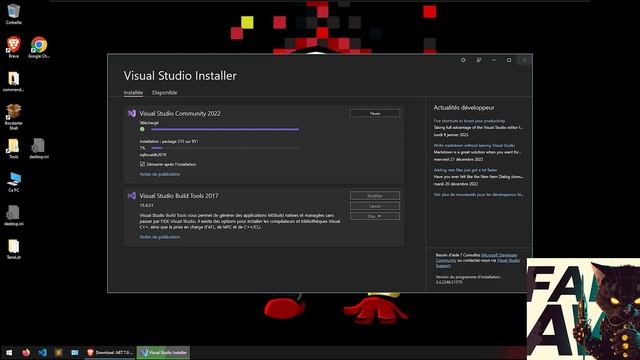The image size is (640, 360).
Task: Switch to the Installée tab
Action: tap(133, 93)
